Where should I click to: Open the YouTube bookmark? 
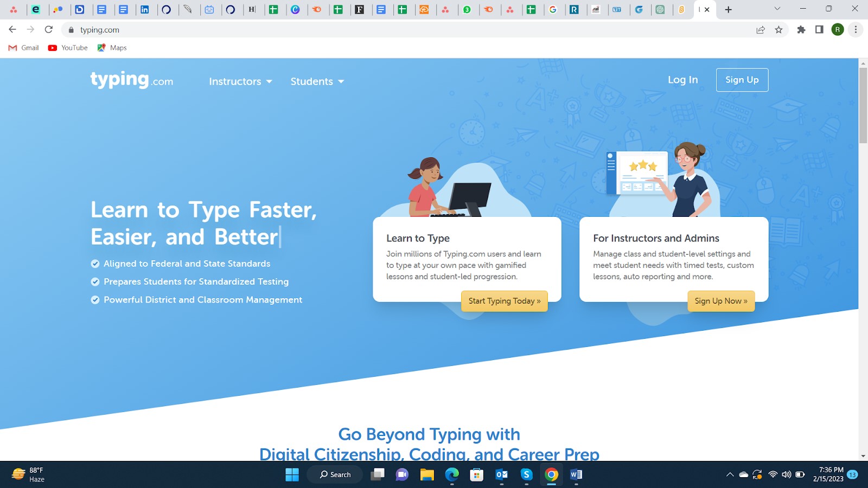point(68,48)
